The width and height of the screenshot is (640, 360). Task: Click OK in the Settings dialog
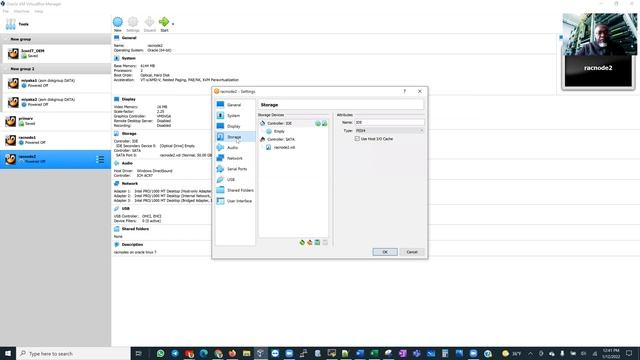click(x=385, y=252)
